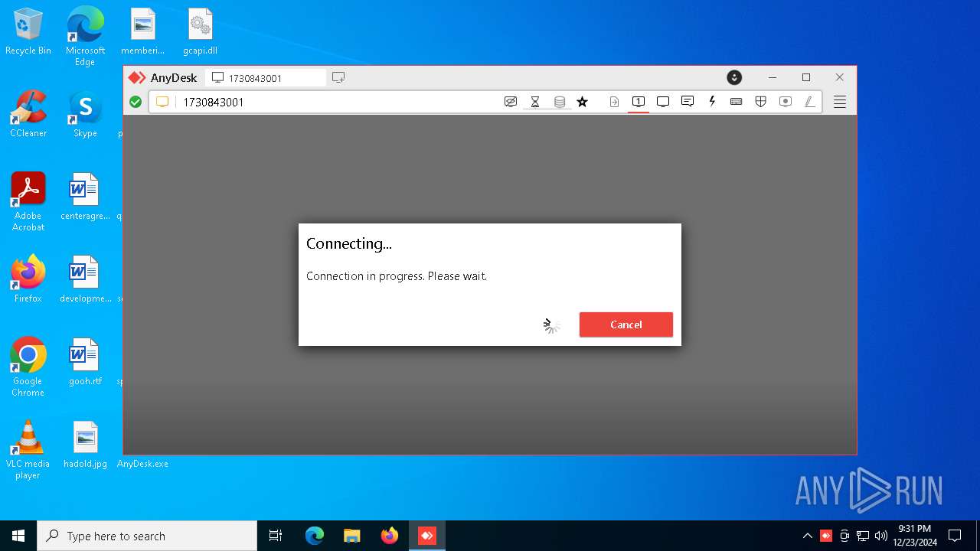
Task: Click the taskbar search box
Action: pos(147,536)
